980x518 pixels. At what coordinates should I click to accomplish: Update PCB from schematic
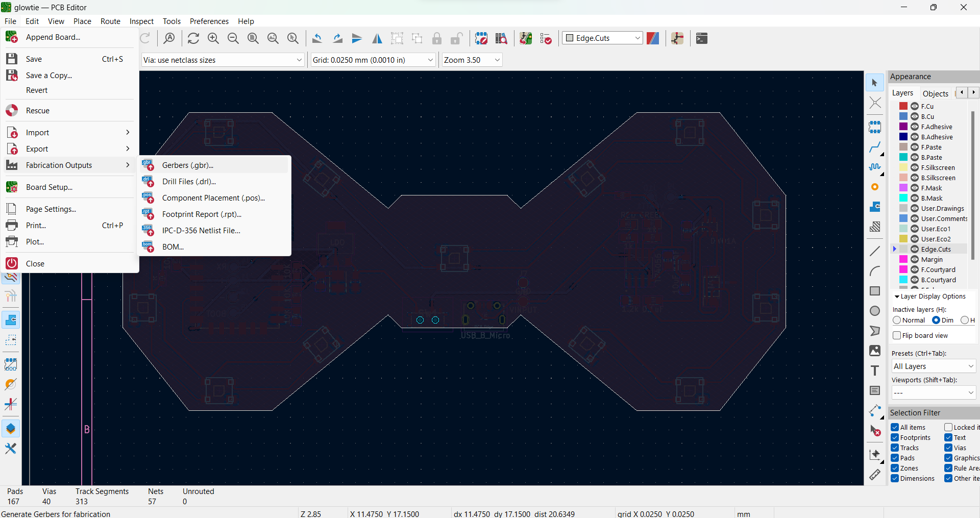pos(526,38)
